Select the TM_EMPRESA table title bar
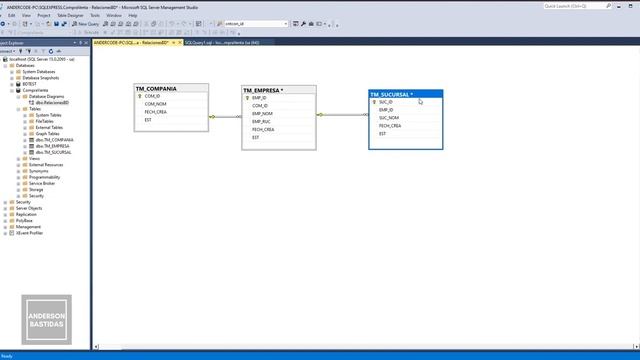Image resolution: width=640 pixels, height=360 pixels. tap(279, 90)
